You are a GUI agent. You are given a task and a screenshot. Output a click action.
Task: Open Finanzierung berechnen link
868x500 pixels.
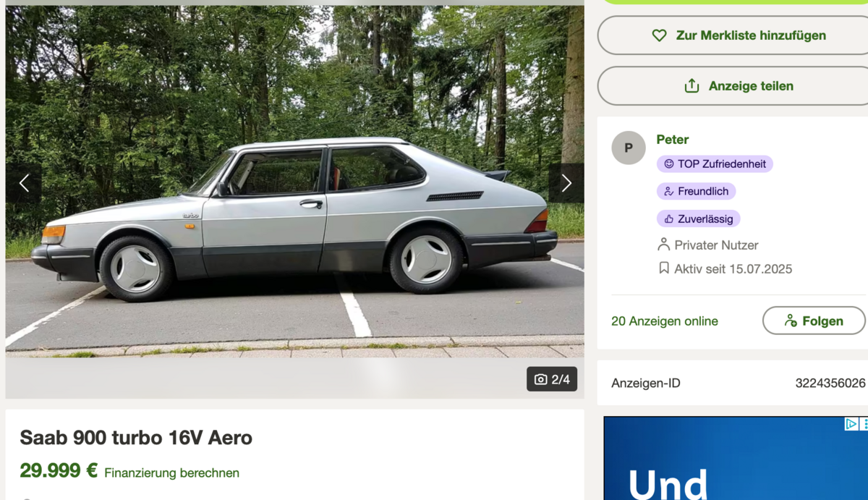click(x=171, y=473)
